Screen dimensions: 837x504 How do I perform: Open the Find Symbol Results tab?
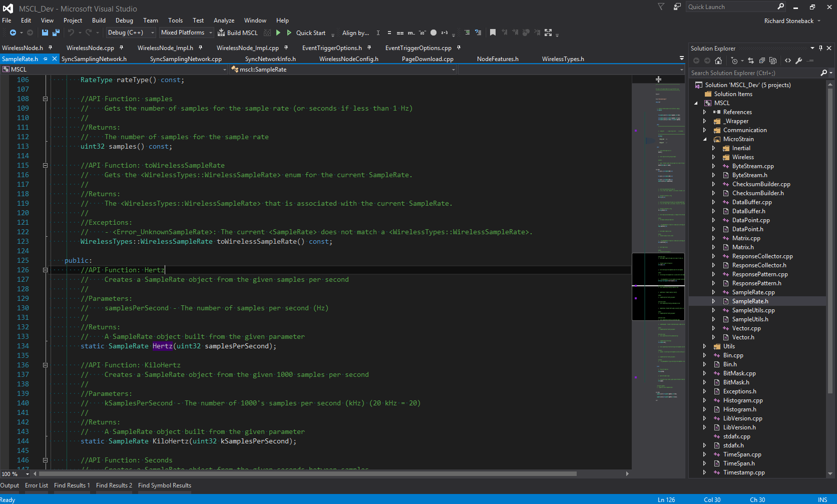click(x=165, y=485)
